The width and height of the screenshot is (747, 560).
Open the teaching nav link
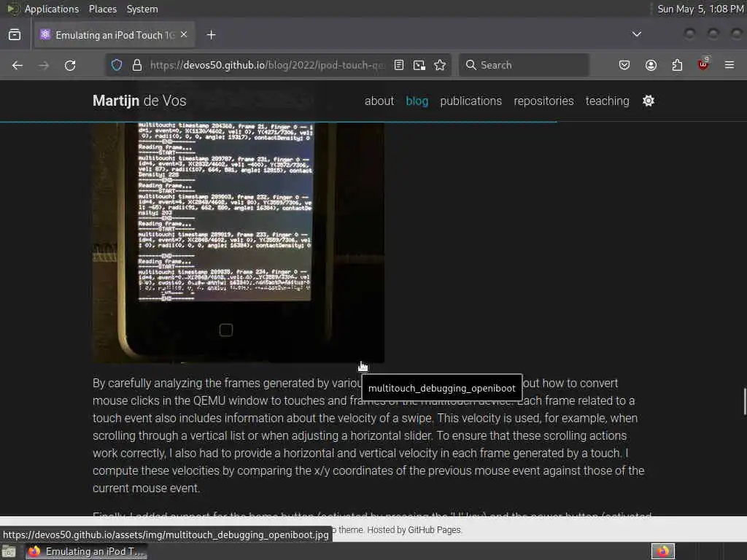[x=608, y=101]
